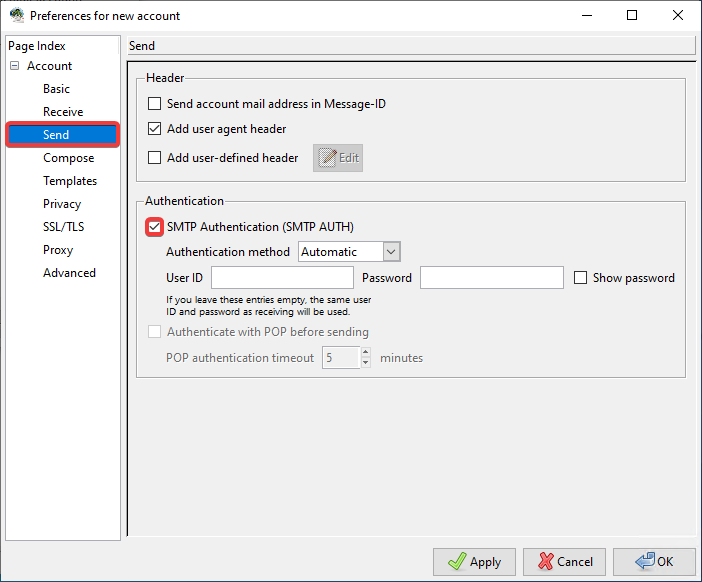Toggle Add user-defined header checkbox
The image size is (702, 582).
(x=154, y=158)
